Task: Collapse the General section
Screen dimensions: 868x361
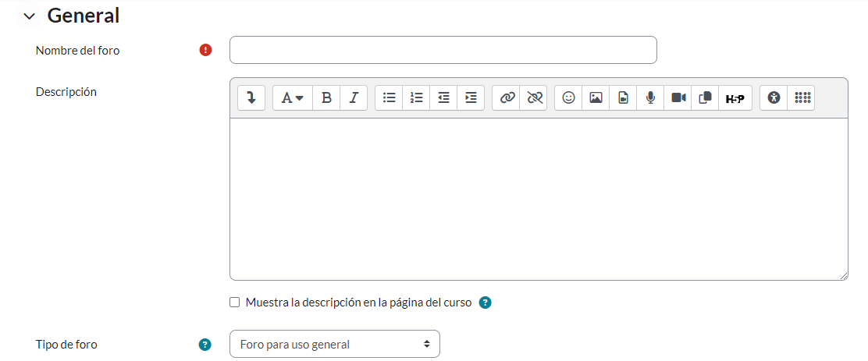Action: point(30,16)
